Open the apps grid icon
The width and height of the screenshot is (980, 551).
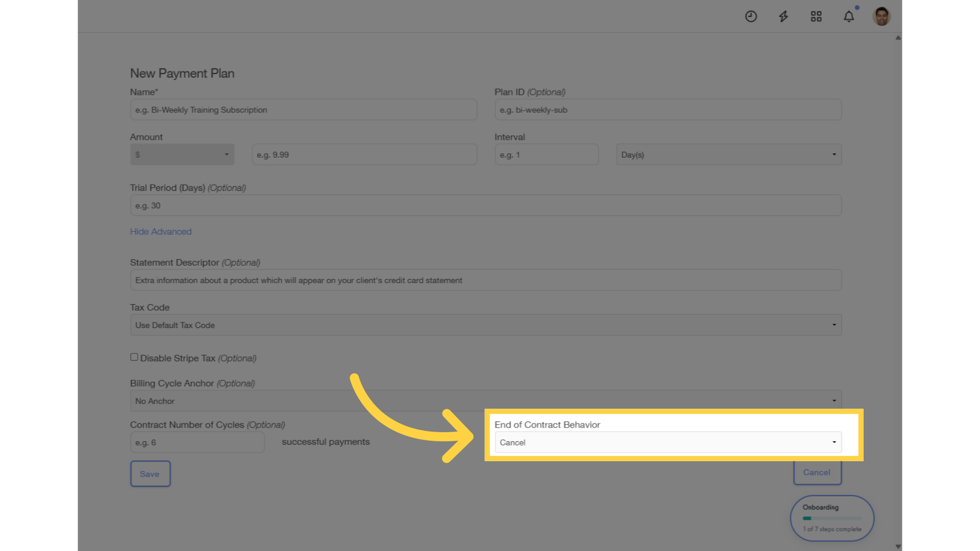pos(816,16)
